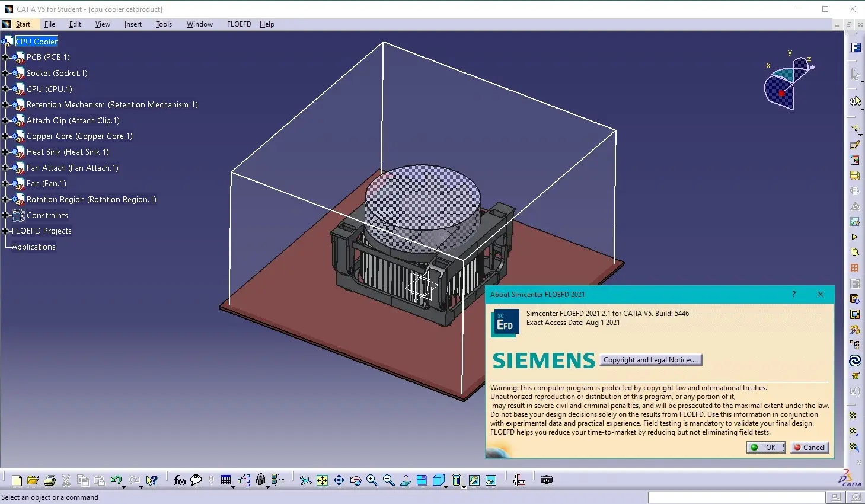Click the speech bubble comment icon

pyautogui.click(x=196, y=480)
